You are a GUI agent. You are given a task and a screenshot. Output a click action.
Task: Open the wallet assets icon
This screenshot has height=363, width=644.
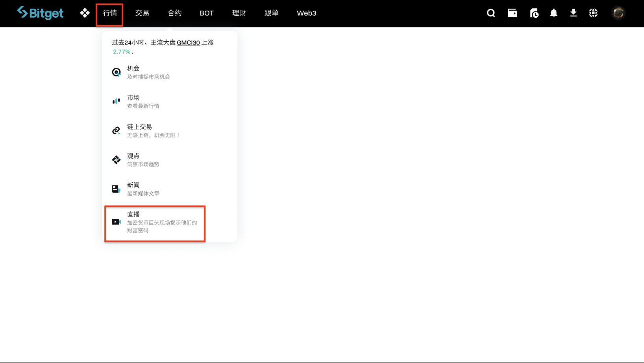tap(513, 13)
